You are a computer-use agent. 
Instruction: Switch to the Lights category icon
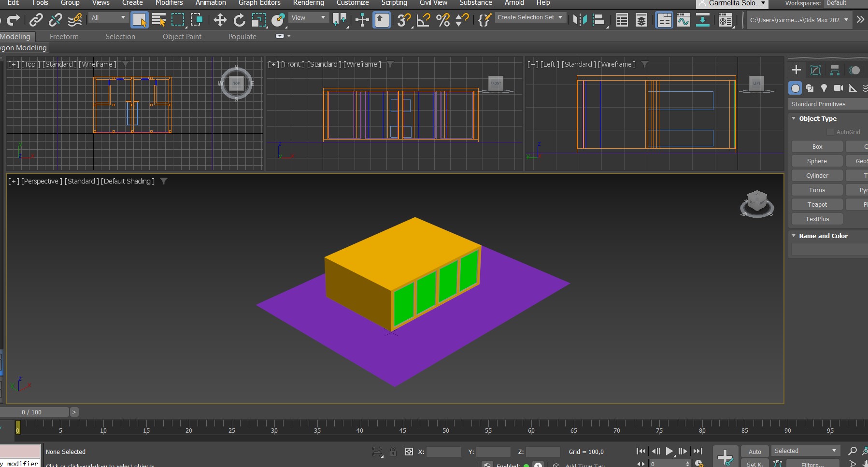click(824, 88)
